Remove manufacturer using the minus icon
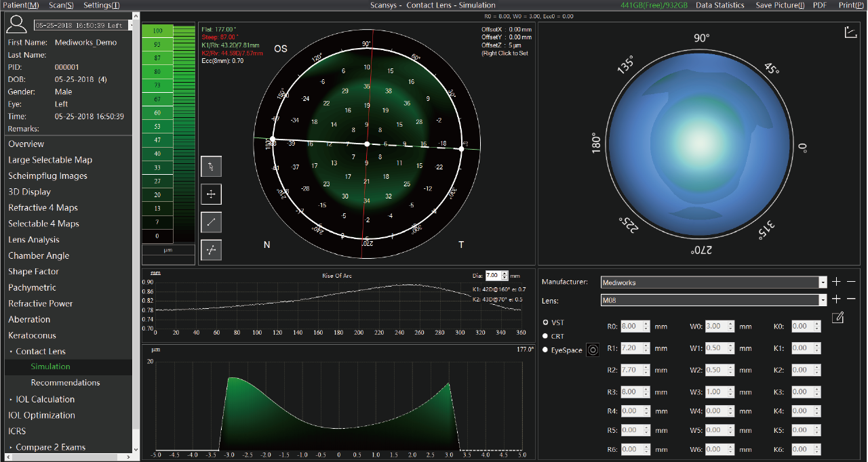 click(851, 282)
